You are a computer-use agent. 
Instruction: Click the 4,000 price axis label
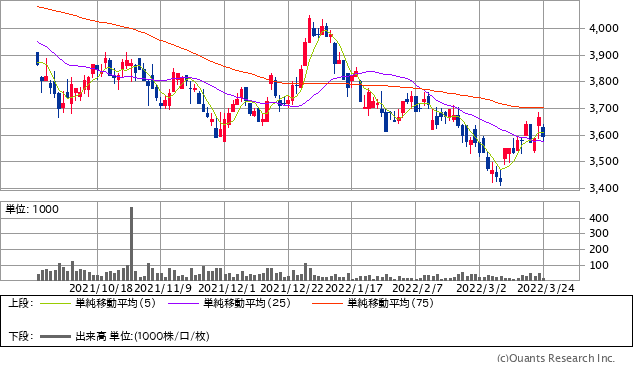[x=604, y=28]
